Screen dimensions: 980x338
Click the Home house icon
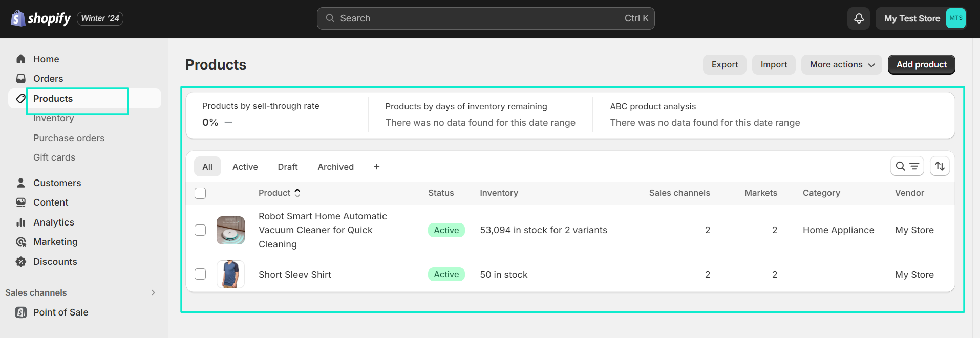click(21, 59)
